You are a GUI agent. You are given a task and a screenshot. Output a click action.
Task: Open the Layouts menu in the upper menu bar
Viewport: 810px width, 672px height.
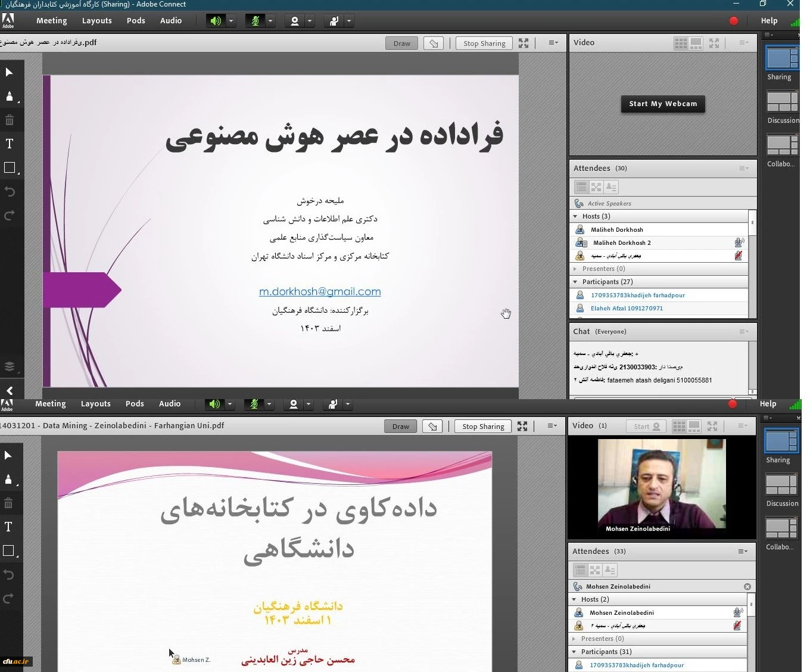96,20
